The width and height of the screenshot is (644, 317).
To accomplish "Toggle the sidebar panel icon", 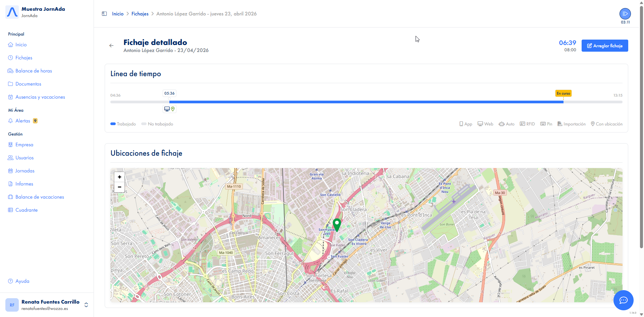I will pyautogui.click(x=104, y=14).
